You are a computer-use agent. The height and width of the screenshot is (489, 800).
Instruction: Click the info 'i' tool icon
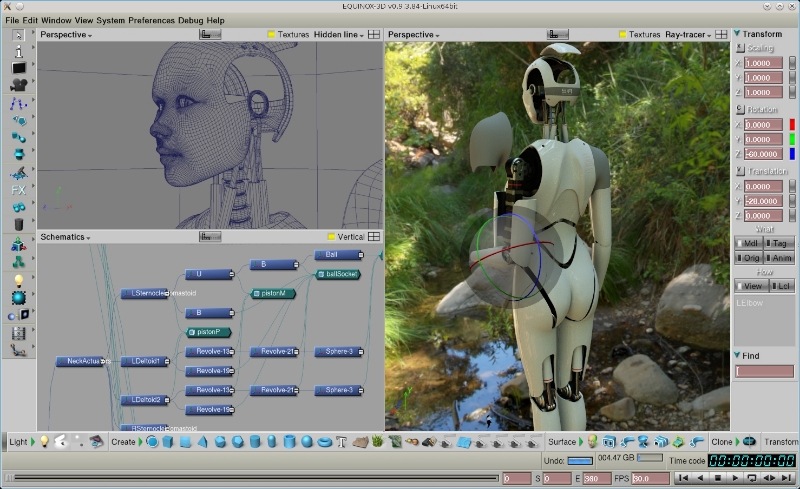click(18, 52)
